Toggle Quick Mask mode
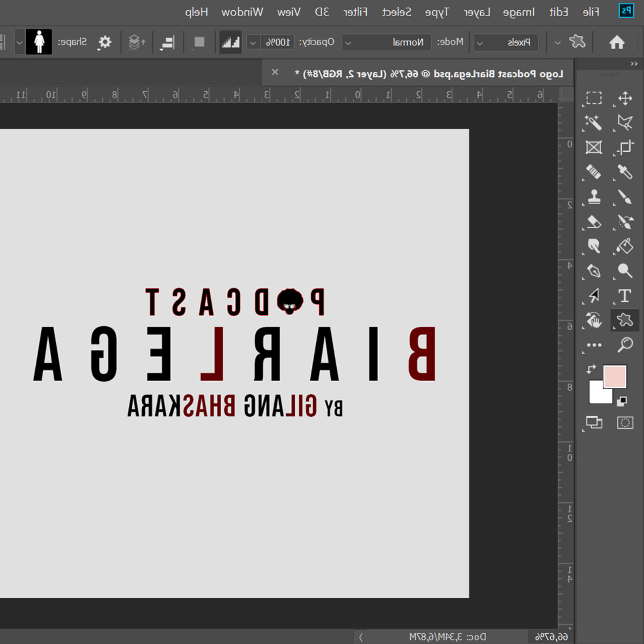 625,423
